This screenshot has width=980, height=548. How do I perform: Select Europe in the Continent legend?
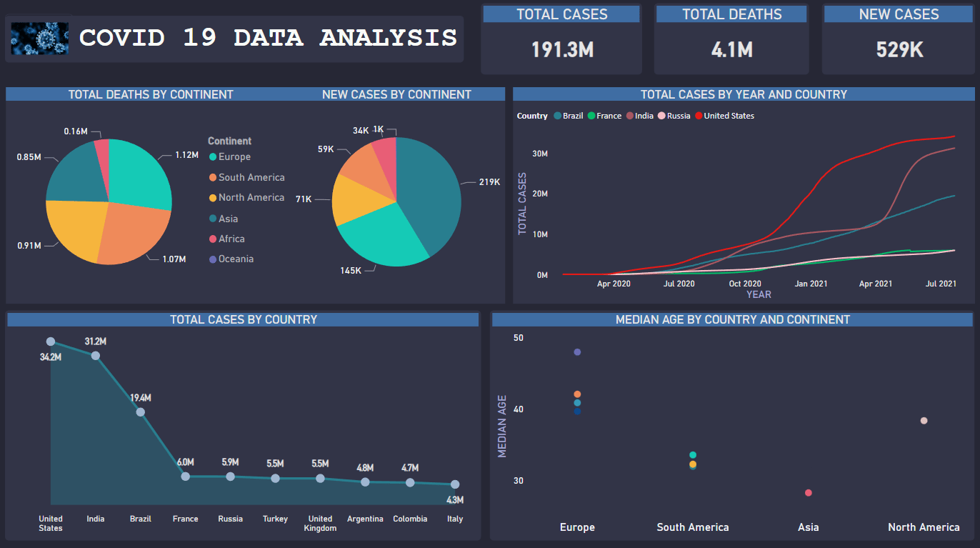234,156
